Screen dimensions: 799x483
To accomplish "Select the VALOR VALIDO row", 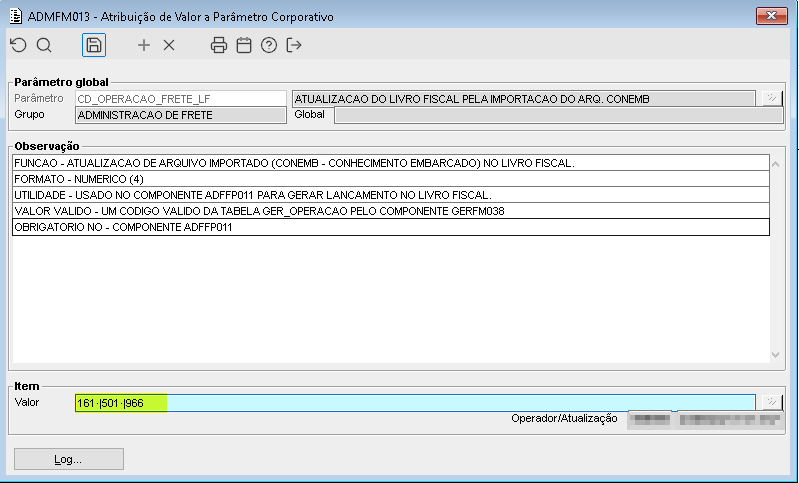I will (391, 211).
